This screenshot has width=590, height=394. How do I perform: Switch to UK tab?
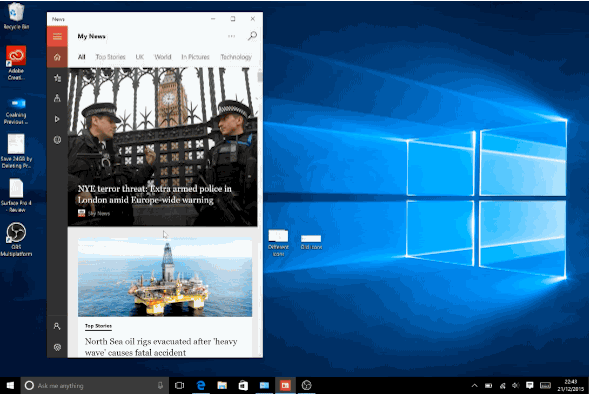(140, 57)
